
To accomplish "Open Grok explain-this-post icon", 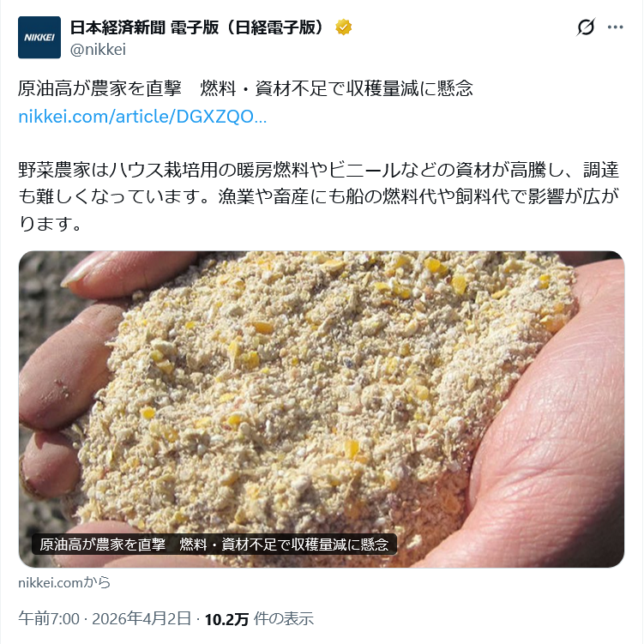I will [586, 27].
